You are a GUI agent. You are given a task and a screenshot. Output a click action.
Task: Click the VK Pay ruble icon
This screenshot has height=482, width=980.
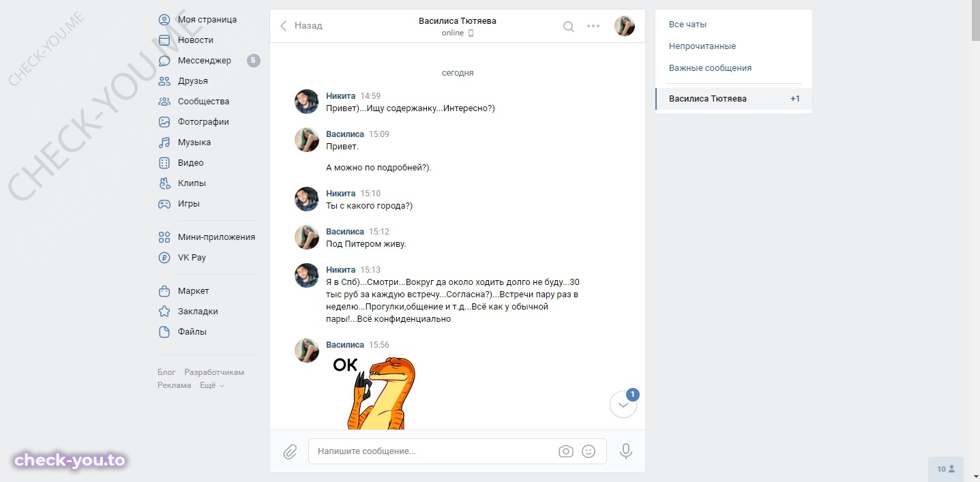coord(164,258)
